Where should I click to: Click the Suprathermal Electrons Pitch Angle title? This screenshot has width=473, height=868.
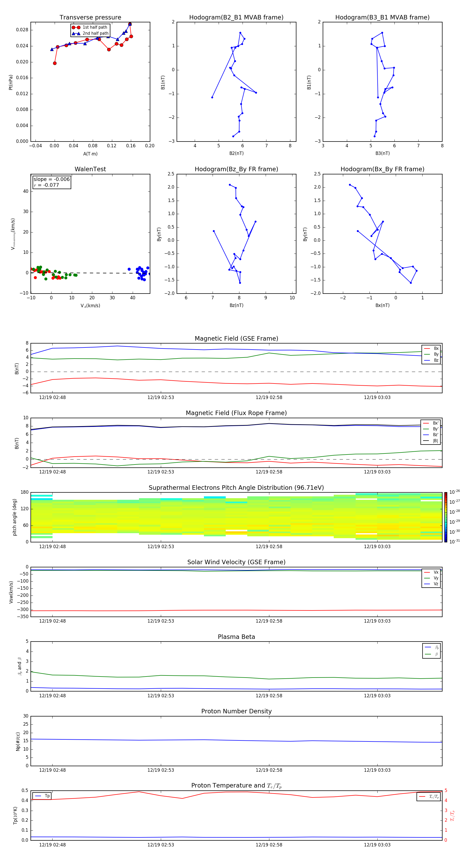pyautogui.click(x=236, y=488)
